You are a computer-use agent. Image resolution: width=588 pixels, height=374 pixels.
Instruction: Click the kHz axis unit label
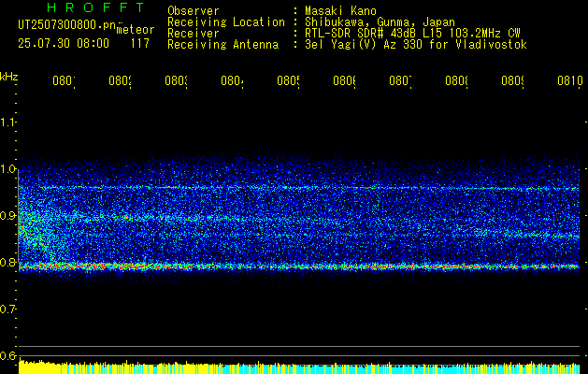click(x=9, y=77)
